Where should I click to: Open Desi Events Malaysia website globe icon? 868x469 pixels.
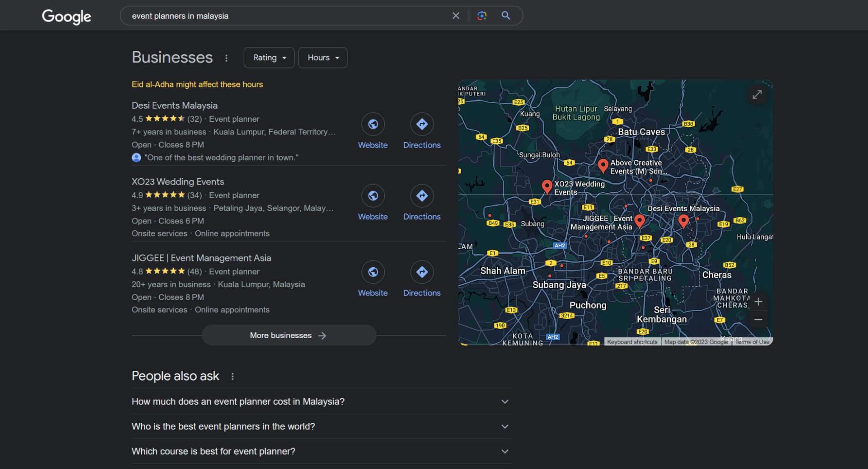click(373, 124)
